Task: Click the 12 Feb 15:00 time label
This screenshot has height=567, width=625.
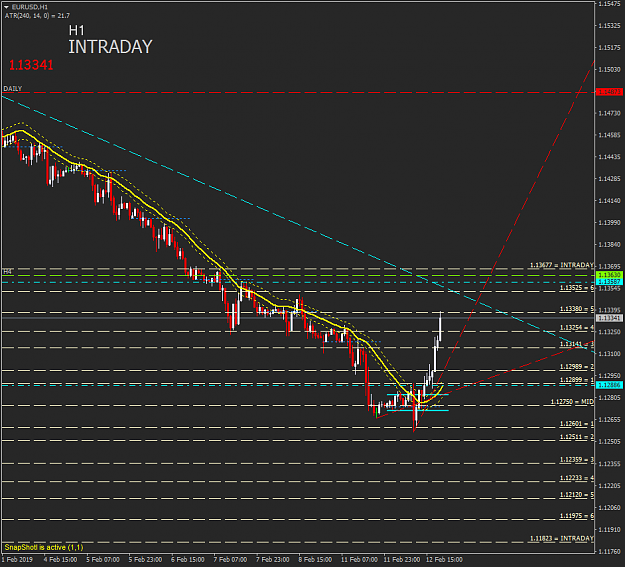Action: pyautogui.click(x=444, y=559)
